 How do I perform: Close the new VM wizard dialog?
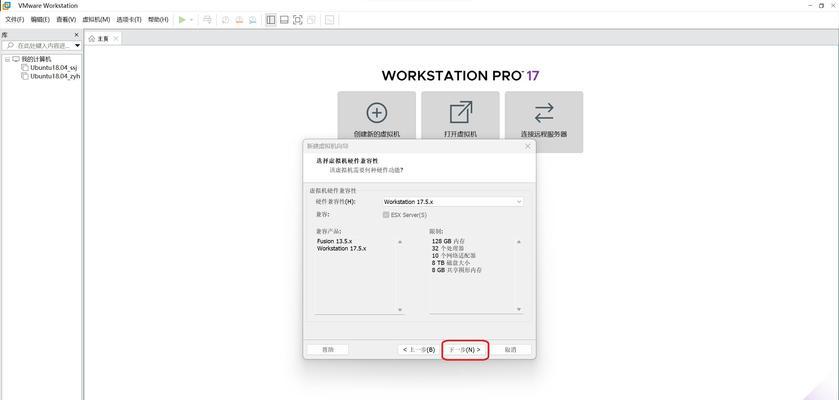(528, 146)
